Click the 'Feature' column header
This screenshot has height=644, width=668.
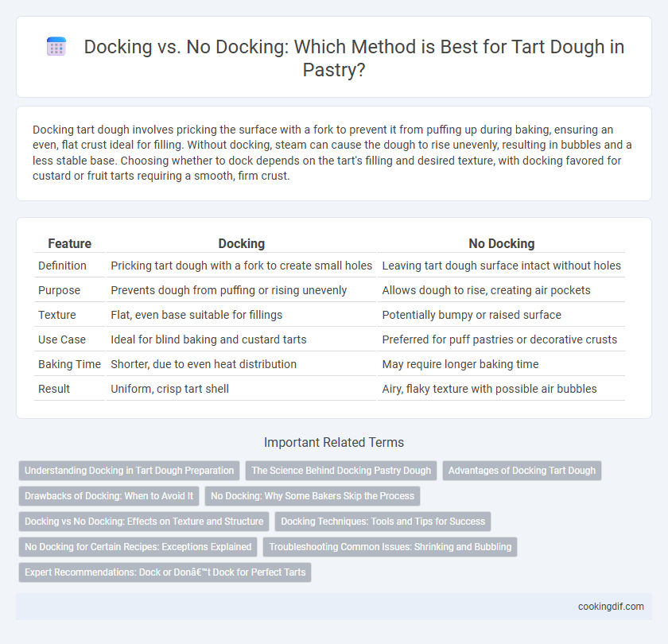[x=69, y=243]
